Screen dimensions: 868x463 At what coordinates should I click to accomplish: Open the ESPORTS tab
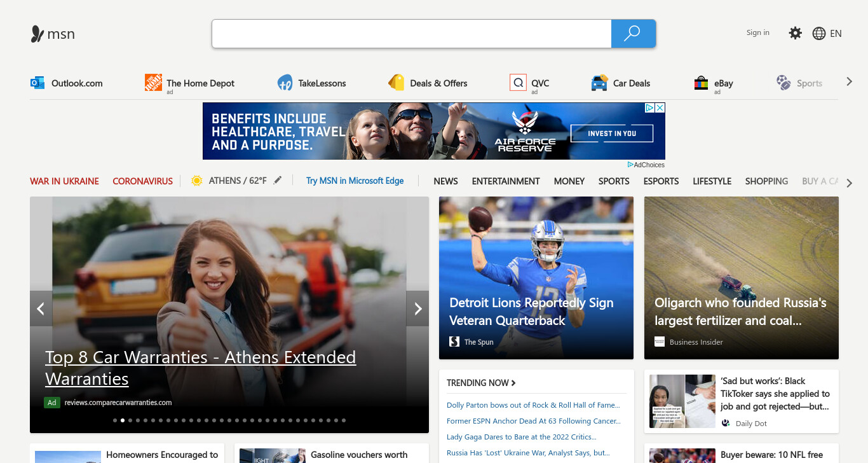(x=661, y=181)
